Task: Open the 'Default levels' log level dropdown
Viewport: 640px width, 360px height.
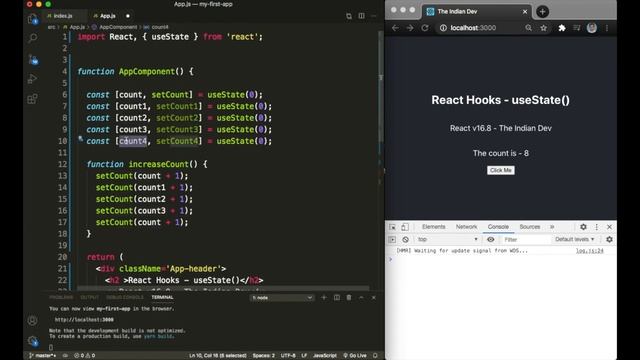Action: point(574,240)
